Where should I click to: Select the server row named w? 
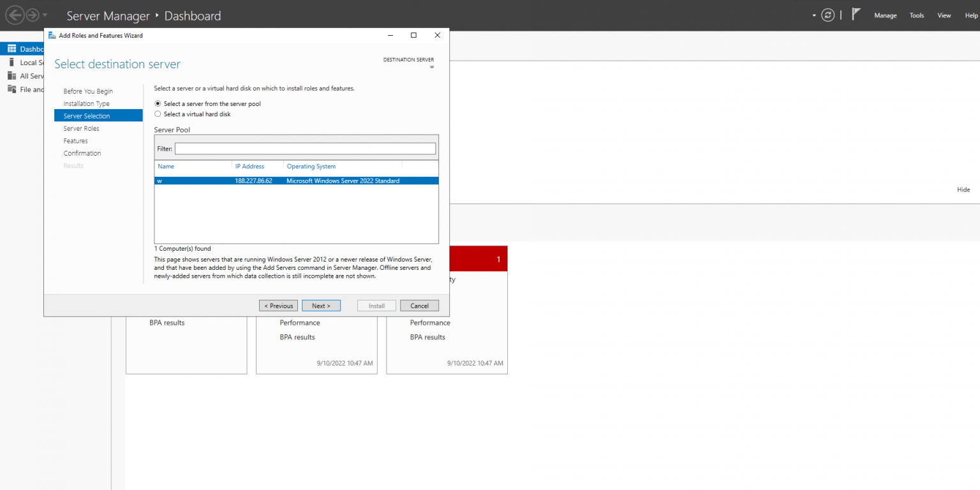255,181
